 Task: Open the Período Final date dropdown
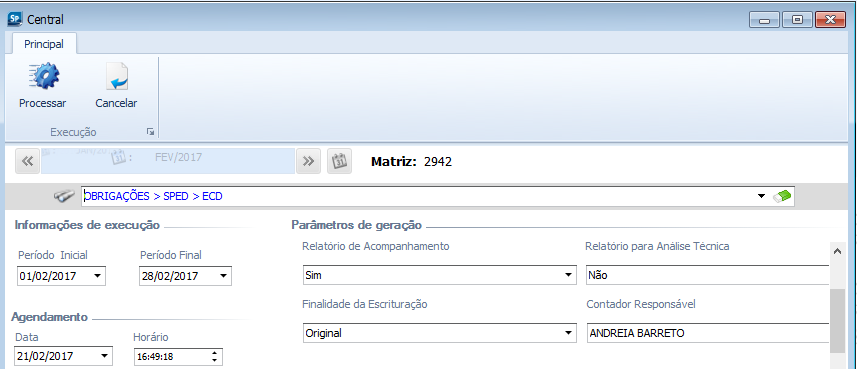pyautogui.click(x=223, y=276)
